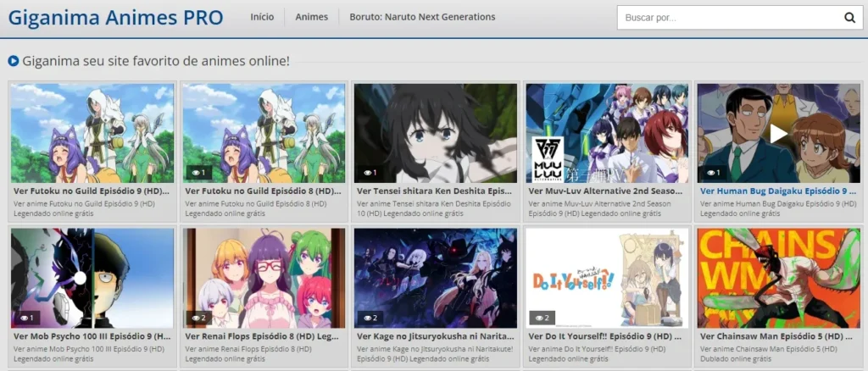
Task: Click description 'Ver anime Renai Flops Episódio 8 (HD)'
Action: coord(250,349)
